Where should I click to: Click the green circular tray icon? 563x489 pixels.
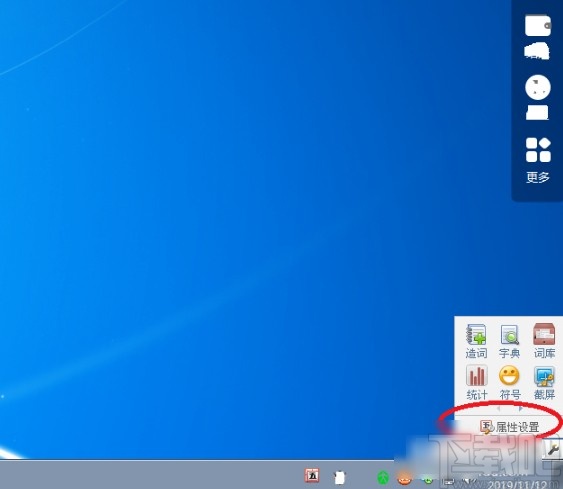coord(383,478)
